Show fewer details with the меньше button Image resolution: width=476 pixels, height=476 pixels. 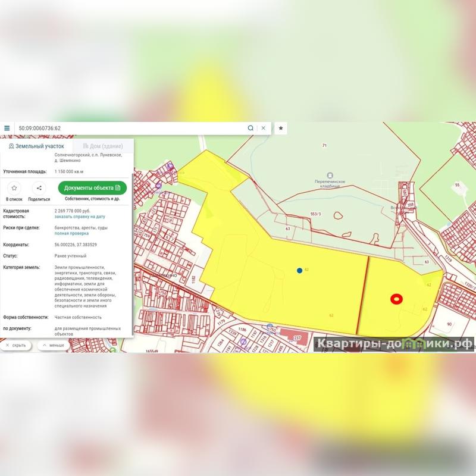(x=54, y=345)
